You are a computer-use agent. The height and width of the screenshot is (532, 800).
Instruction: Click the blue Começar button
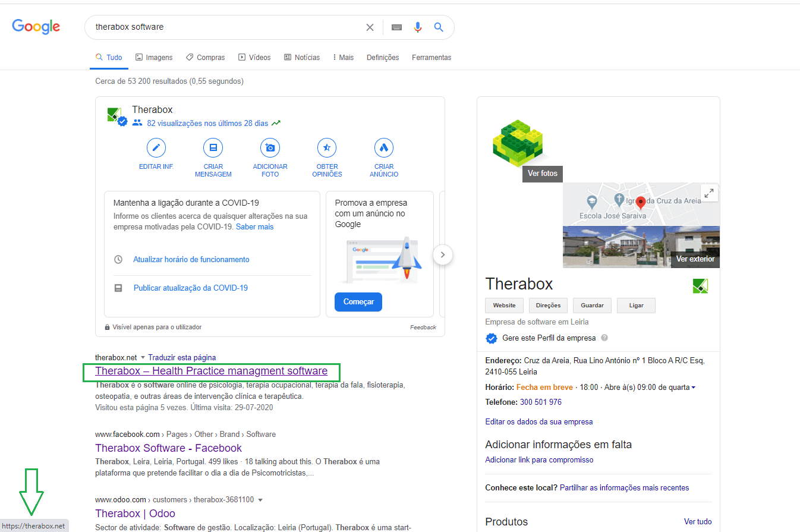tap(358, 302)
